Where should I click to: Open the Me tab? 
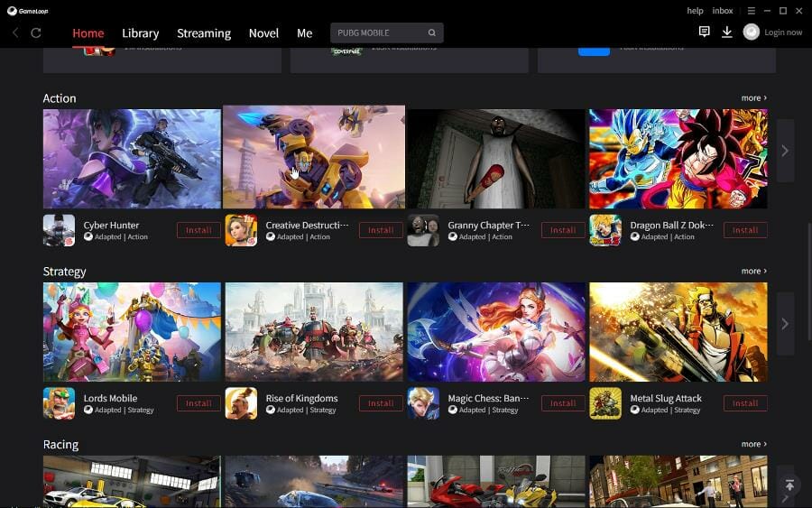coord(305,33)
